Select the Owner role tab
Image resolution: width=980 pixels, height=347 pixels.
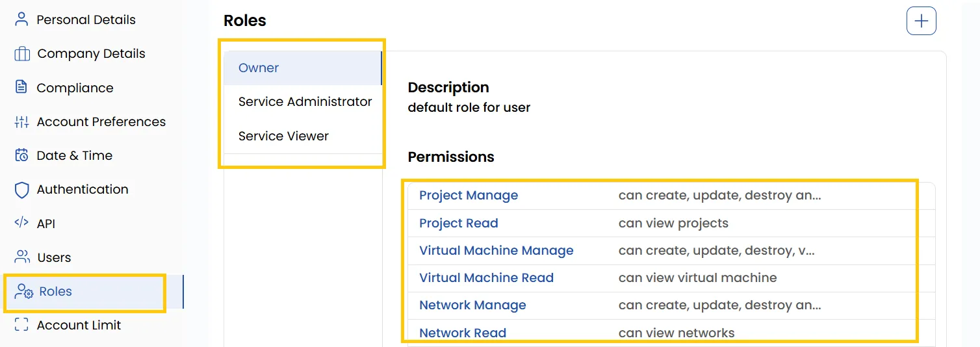pyautogui.click(x=303, y=68)
